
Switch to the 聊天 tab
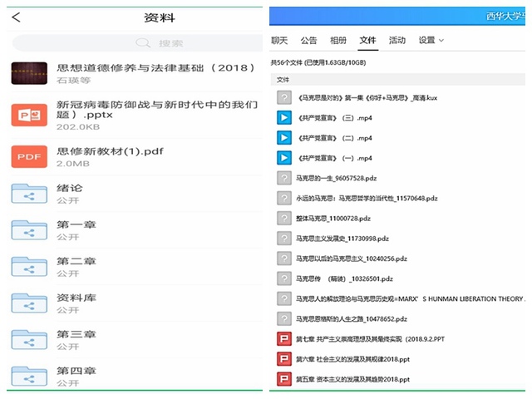[279, 40]
